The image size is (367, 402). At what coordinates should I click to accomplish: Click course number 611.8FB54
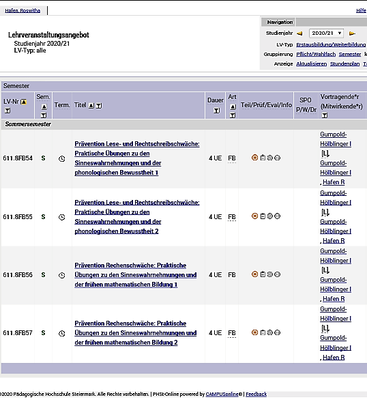coord(18,158)
